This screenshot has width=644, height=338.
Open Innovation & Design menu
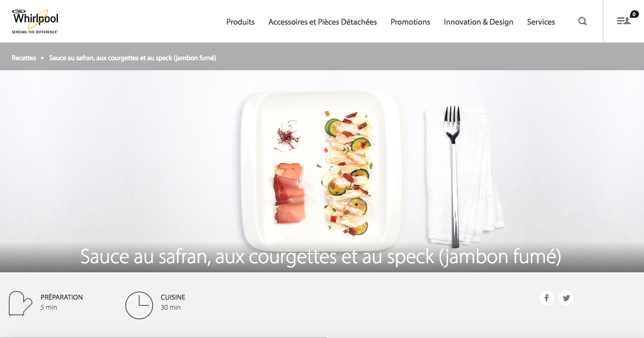[478, 22]
